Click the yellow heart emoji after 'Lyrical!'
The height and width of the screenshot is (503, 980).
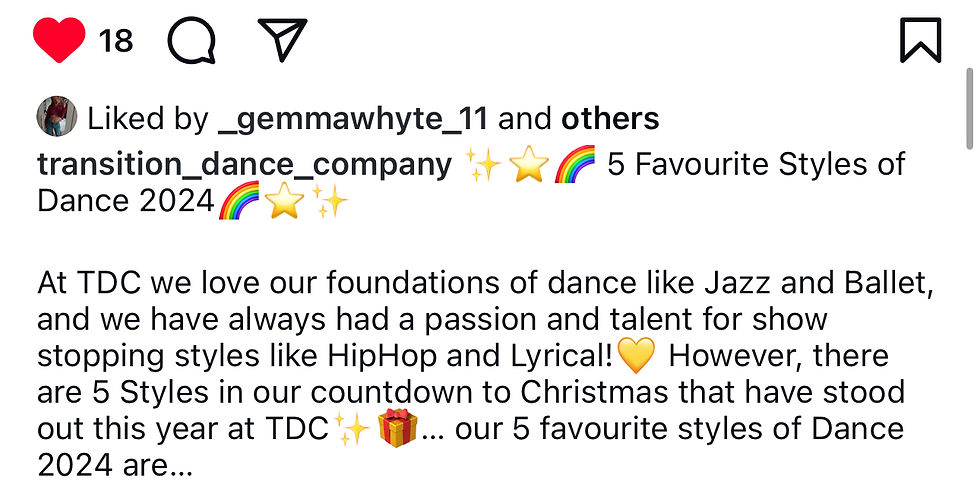[x=636, y=356]
